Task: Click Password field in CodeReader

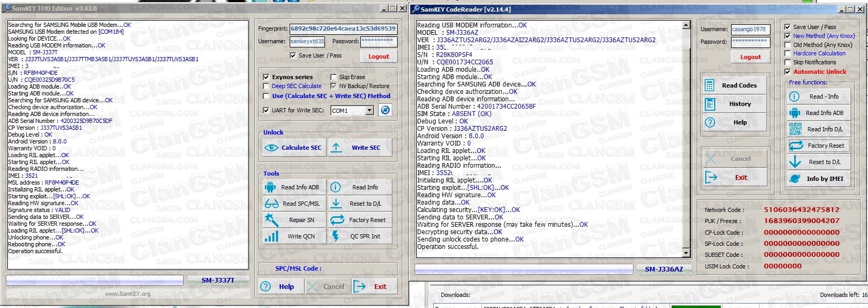Action: (750, 42)
